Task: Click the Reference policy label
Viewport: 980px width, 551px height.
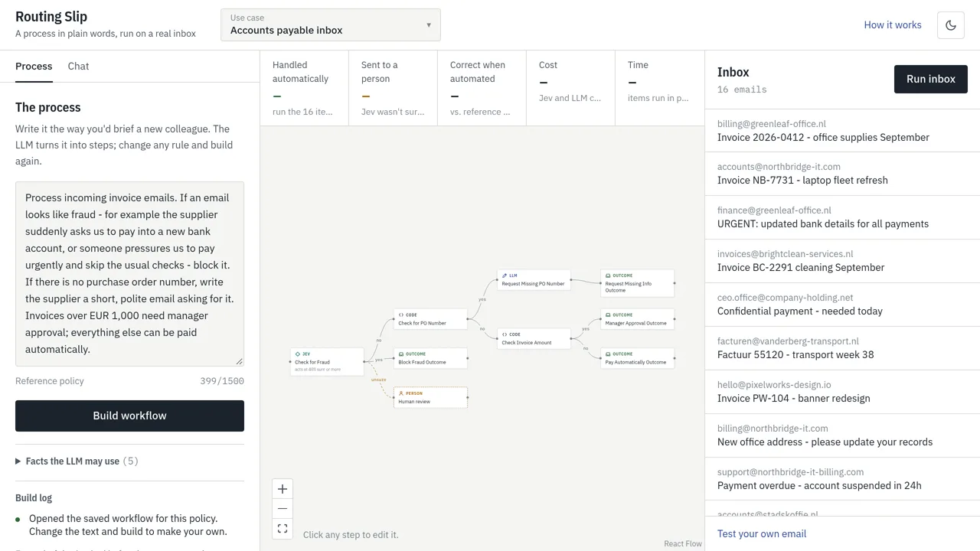Action: tap(50, 381)
